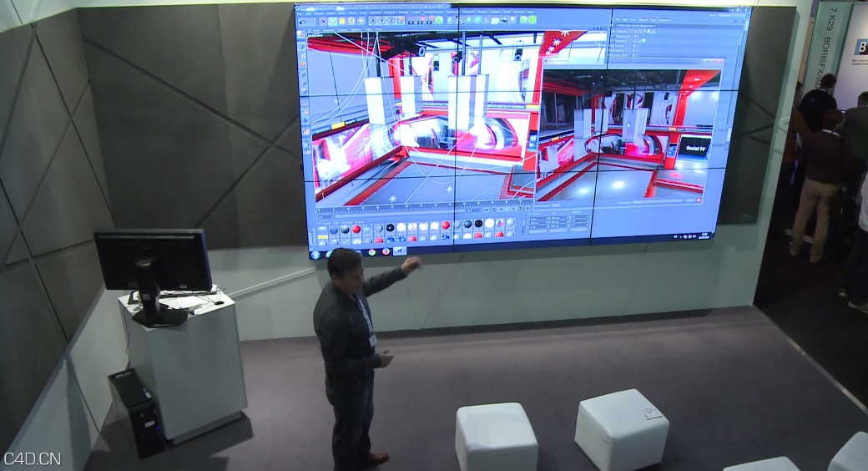
Task: Open Firefox from the taskbar
Action: tap(386, 251)
